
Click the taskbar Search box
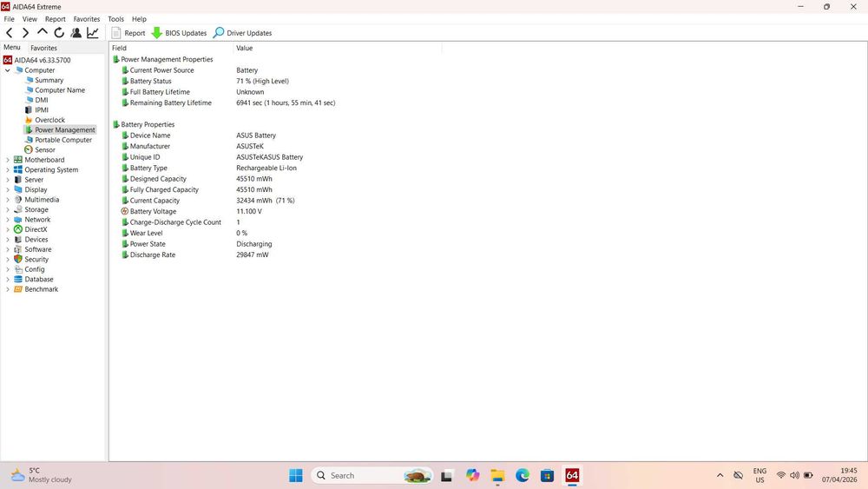[372, 475]
